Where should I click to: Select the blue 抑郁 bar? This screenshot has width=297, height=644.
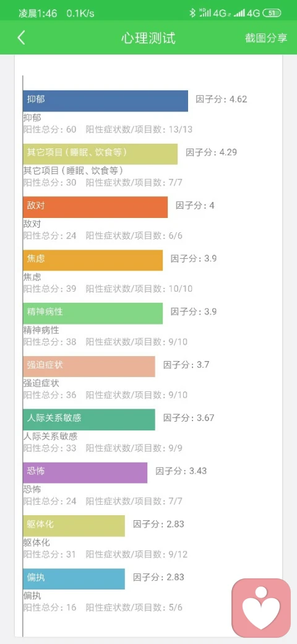click(105, 101)
